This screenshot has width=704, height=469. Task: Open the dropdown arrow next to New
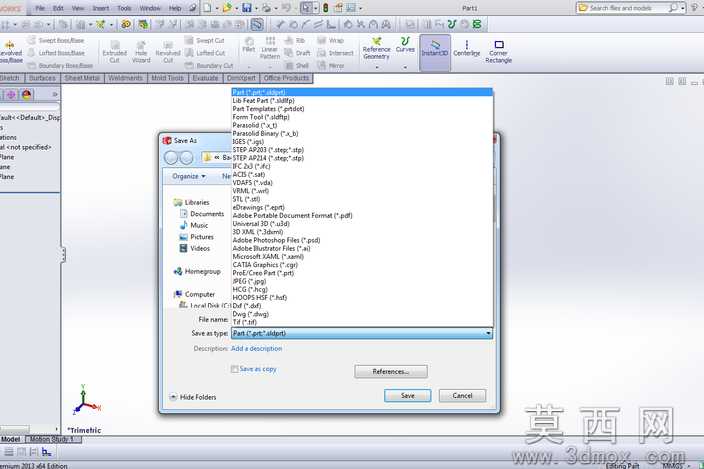[x=217, y=8]
